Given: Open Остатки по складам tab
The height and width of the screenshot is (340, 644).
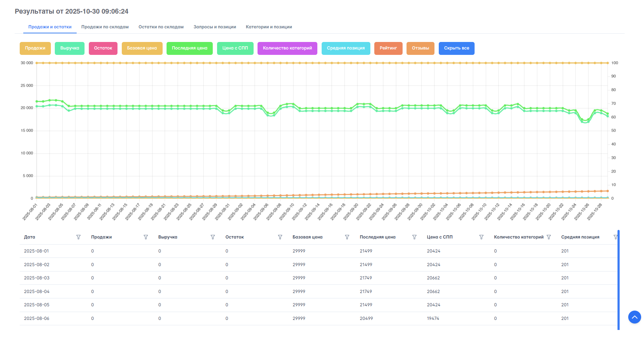Looking at the screenshot, I should coord(161,27).
